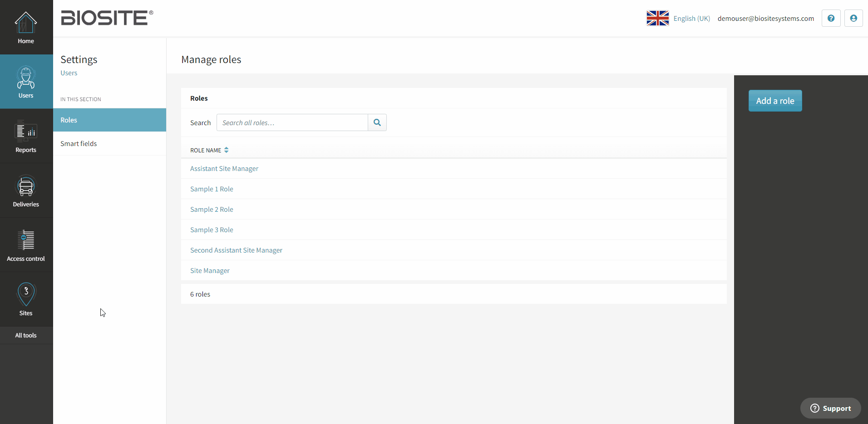Click the Users breadcrumb link
This screenshot has width=868, height=424.
click(x=69, y=73)
